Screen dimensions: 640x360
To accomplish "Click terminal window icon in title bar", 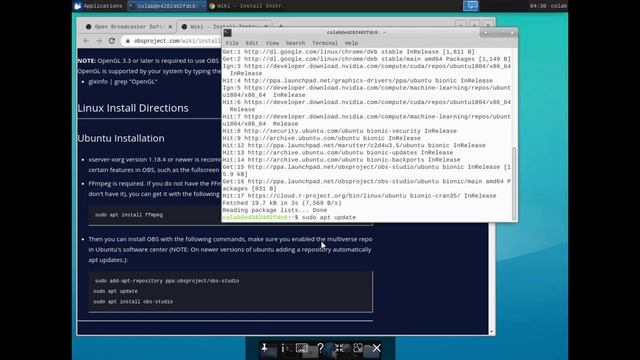I will coord(228,33).
